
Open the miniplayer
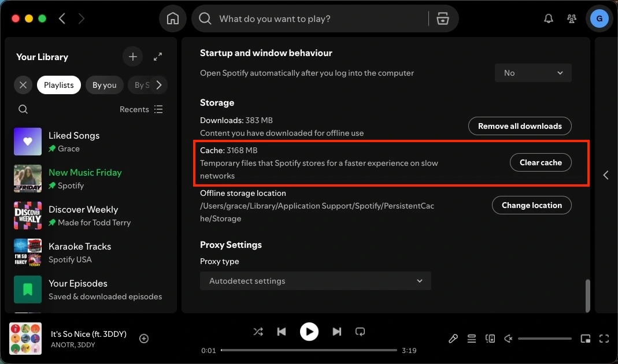coord(586,339)
